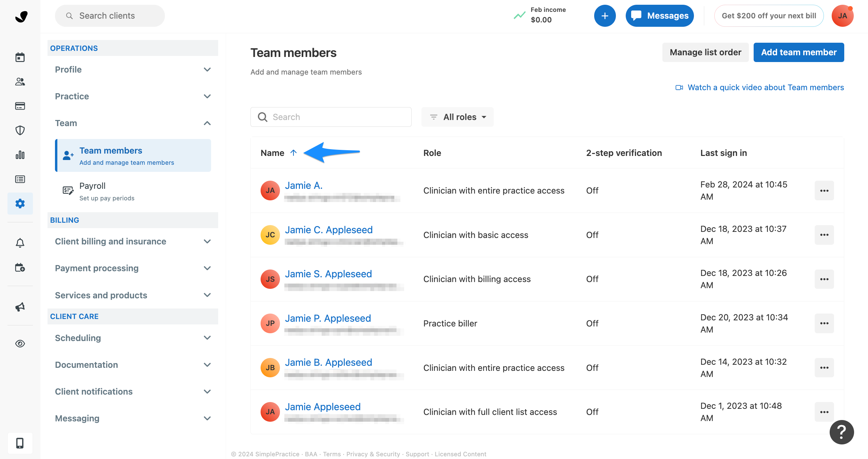The image size is (868, 459).
Task: Click the 2-step verification column header
Action: [624, 153]
